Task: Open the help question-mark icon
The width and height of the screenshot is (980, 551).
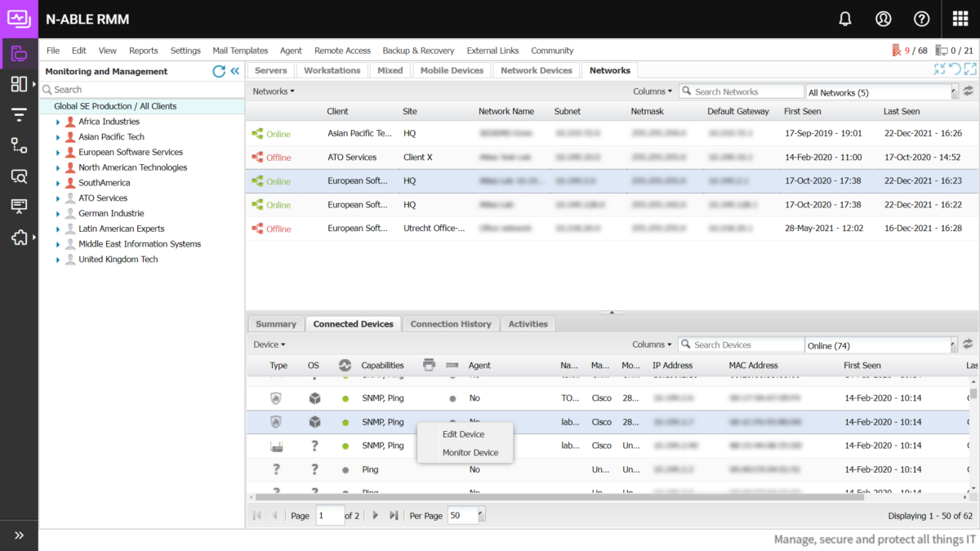Action: [x=921, y=18]
